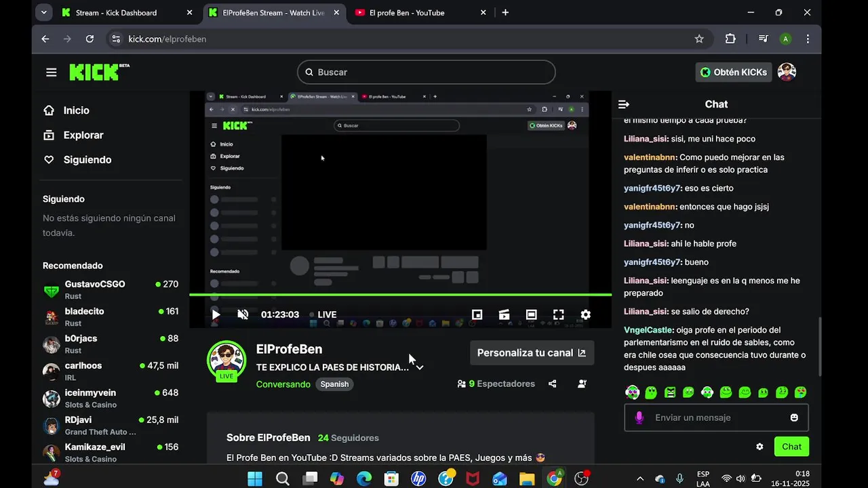The image size is (868, 488).
Task: Open the tab search dropdown arrow
Action: tap(43, 12)
